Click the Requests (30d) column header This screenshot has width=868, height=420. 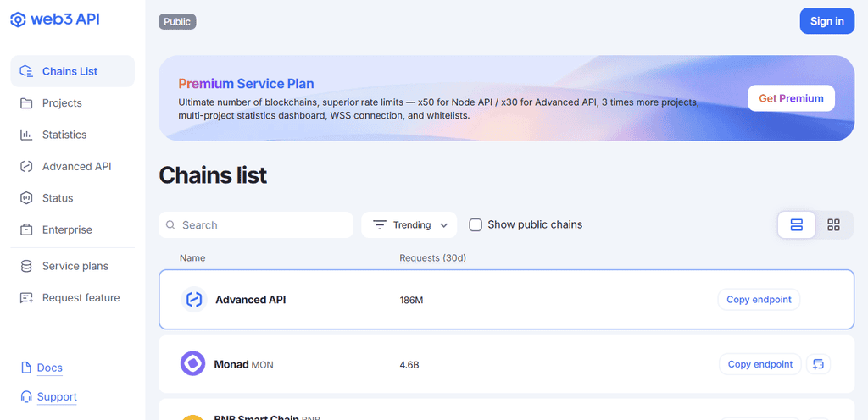click(x=433, y=258)
